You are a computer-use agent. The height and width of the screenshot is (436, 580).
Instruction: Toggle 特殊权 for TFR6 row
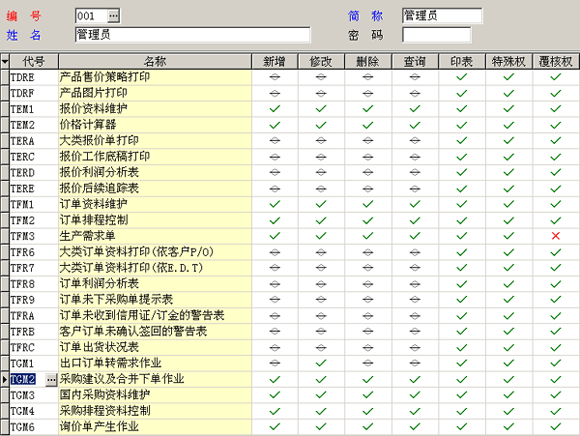509,252
